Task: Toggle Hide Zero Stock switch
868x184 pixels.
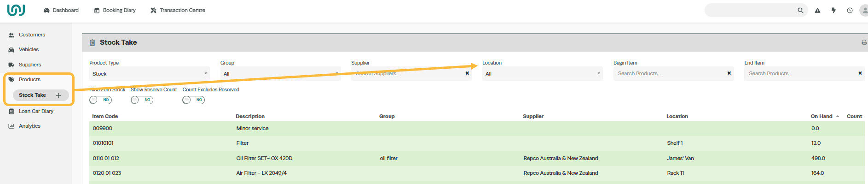Action: (x=100, y=100)
